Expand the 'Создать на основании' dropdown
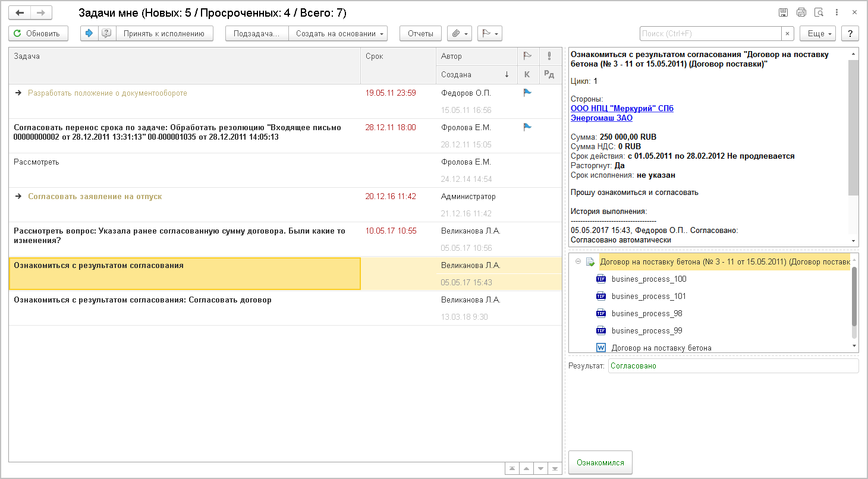Viewport: 868px width, 479px height. coord(338,34)
